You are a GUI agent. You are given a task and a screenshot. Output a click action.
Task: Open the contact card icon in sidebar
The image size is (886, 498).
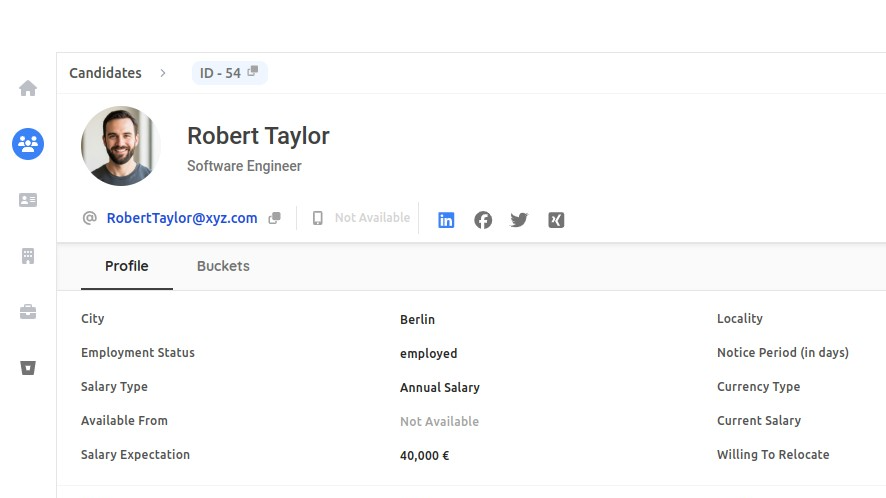tap(28, 200)
